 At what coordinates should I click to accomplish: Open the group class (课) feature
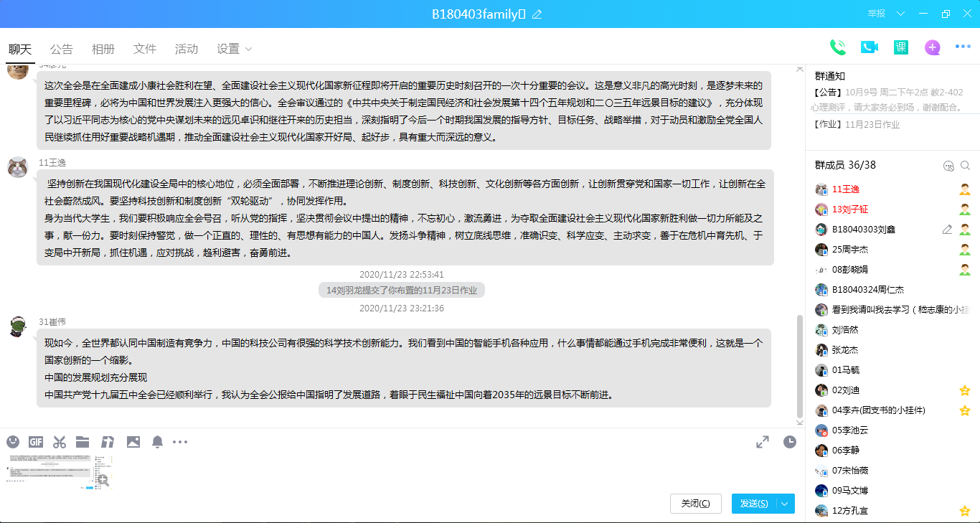point(900,47)
